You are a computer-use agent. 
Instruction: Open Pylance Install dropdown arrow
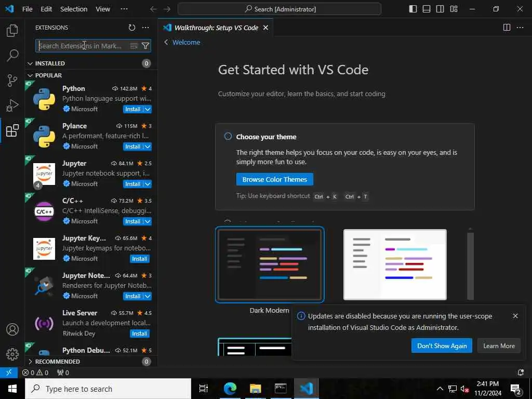coord(148,147)
